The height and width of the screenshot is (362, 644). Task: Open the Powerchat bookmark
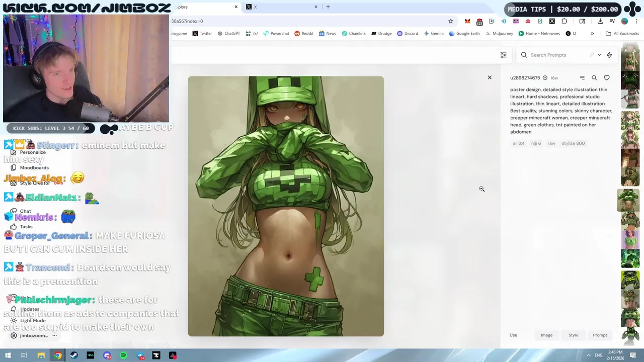coord(276,34)
